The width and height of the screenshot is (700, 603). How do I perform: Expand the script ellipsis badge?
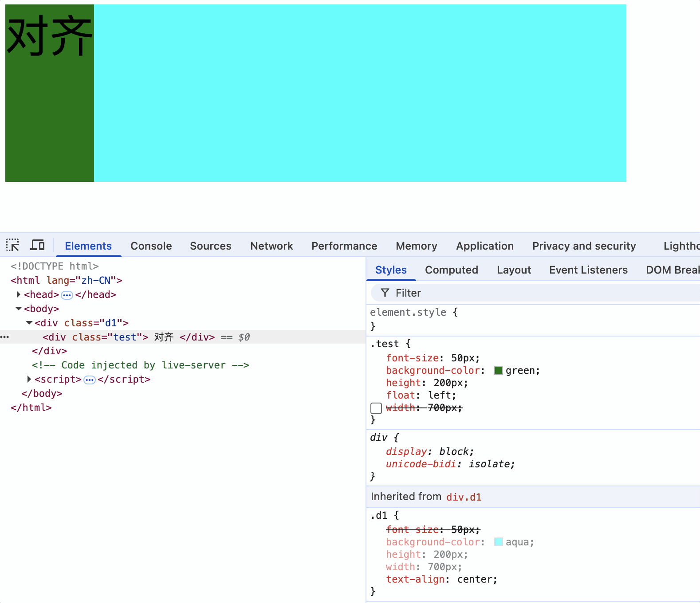coord(90,380)
